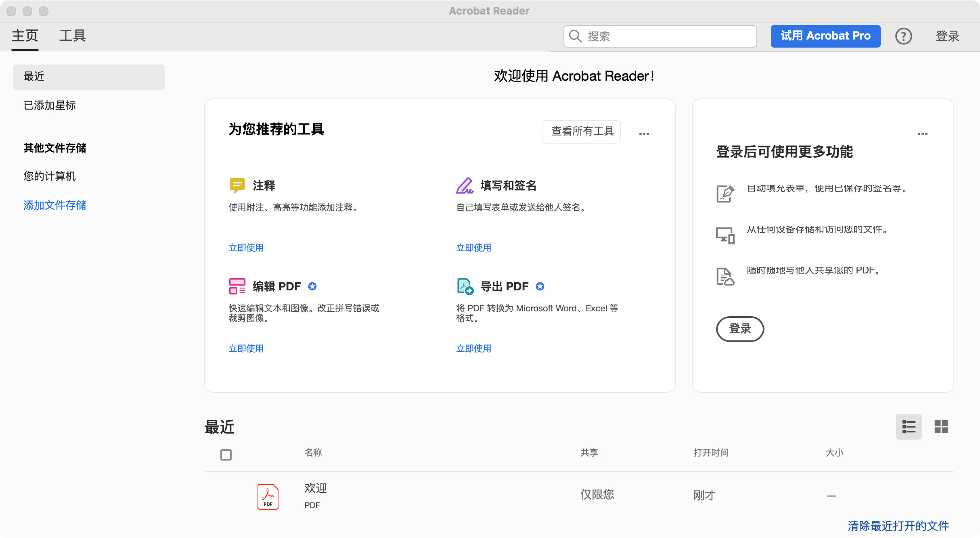980x538 pixels.
Task: Click 立即使用 under 注释
Action: [x=246, y=248]
